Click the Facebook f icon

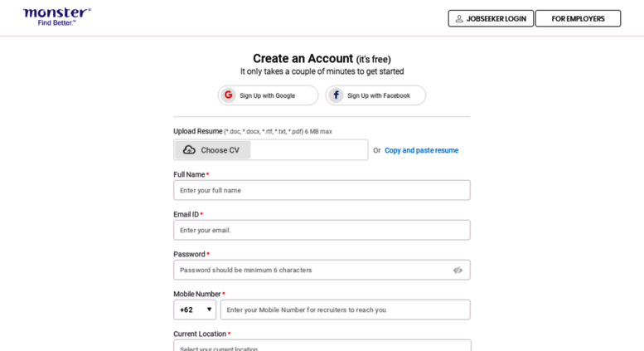[x=336, y=95]
